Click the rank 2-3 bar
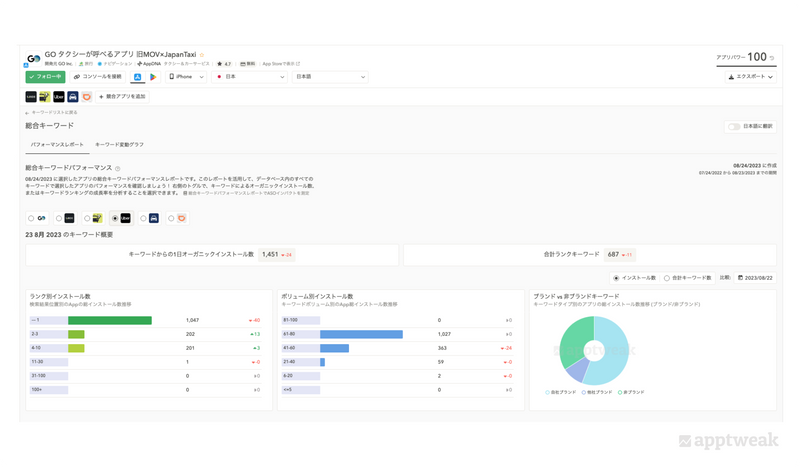Image resolution: width=800 pixels, height=467 pixels. coord(76,334)
